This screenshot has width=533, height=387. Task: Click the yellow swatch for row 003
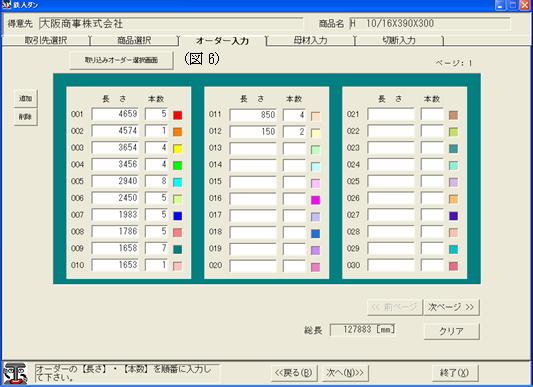tap(177, 149)
